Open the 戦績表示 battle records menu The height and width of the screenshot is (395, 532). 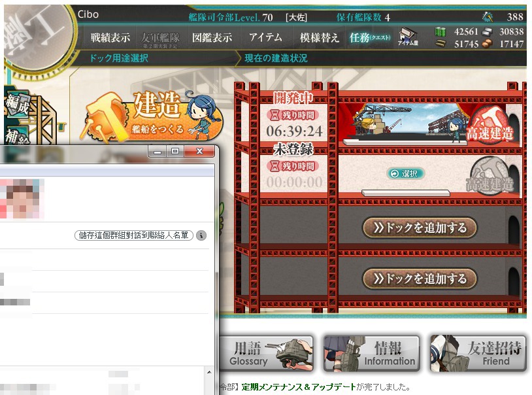(110, 37)
